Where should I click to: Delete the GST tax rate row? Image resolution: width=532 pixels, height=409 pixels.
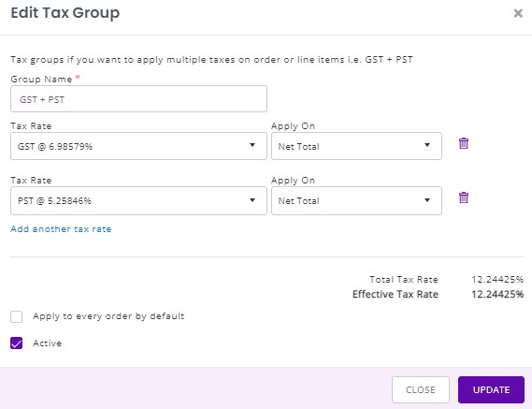pyautogui.click(x=464, y=143)
